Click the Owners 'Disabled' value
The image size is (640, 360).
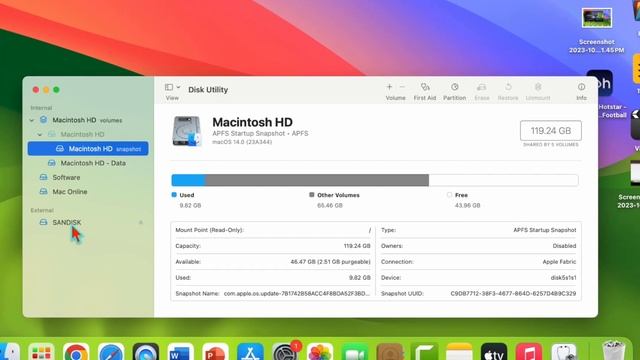coord(564,246)
